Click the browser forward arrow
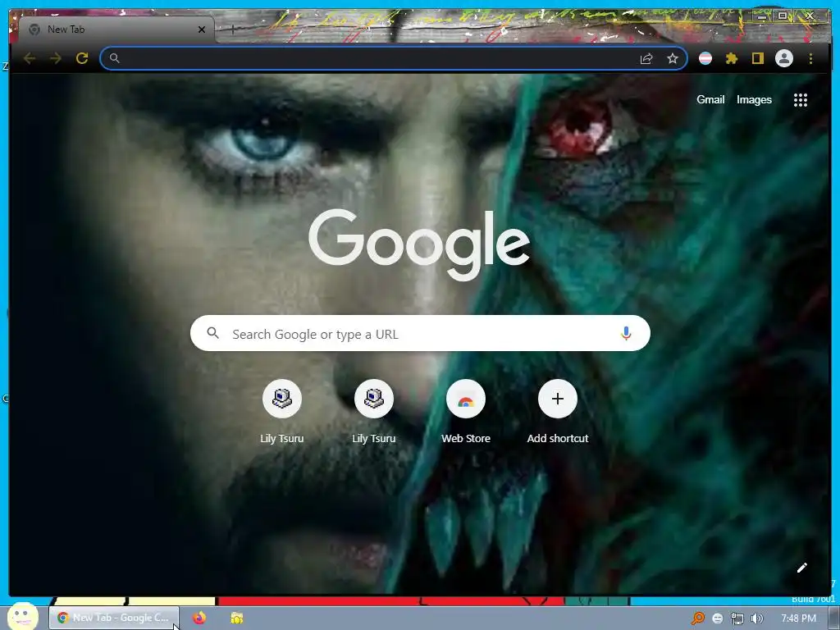This screenshot has width=840, height=630. (x=56, y=58)
